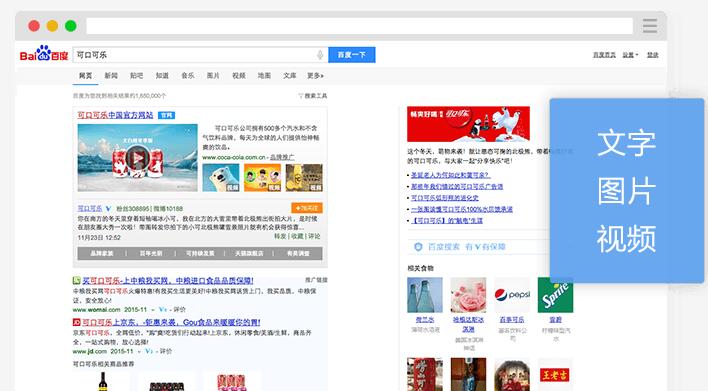Go to the 知道 tab
The height and width of the screenshot is (391, 708).
[162, 76]
